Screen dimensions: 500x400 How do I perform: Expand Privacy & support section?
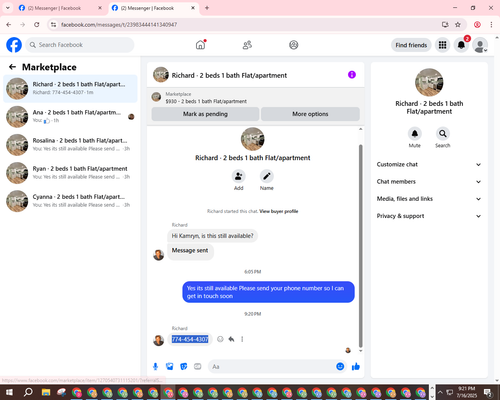coord(429,216)
